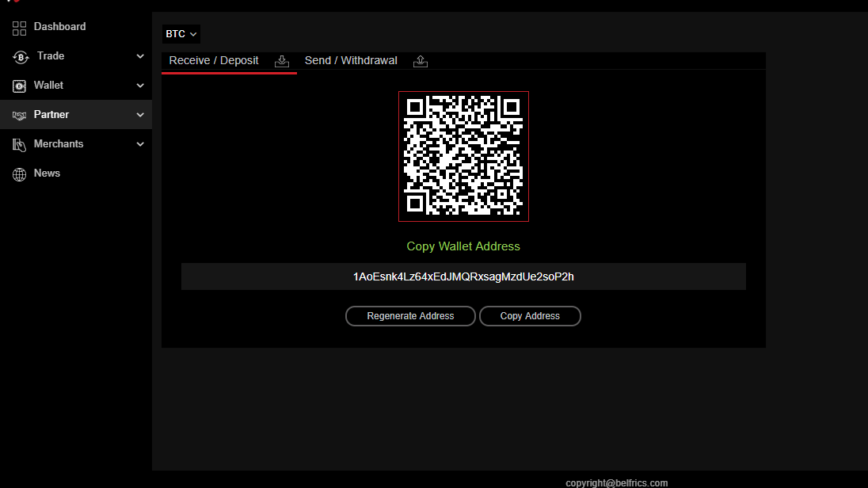This screenshot has width=868, height=488.
Task: Collapse the Partner menu chevron
Action: [140, 114]
